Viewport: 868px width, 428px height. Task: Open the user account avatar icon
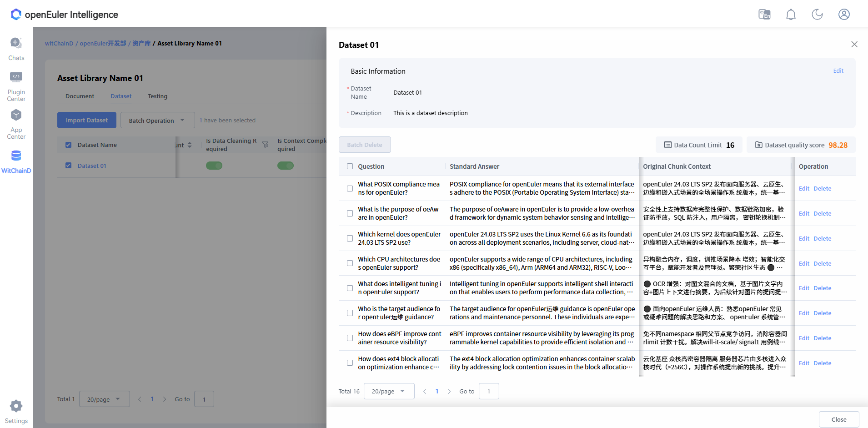pyautogui.click(x=844, y=15)
